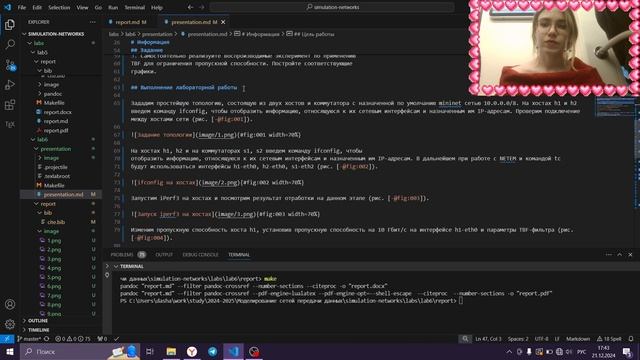Open the Accounts menu icon
Viewport: 640px width, 360px height.
[x=10, y=304]
